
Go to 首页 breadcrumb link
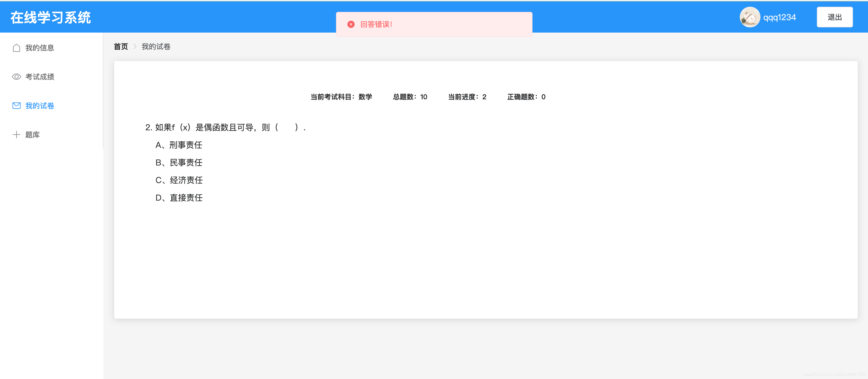pos(121,47)
